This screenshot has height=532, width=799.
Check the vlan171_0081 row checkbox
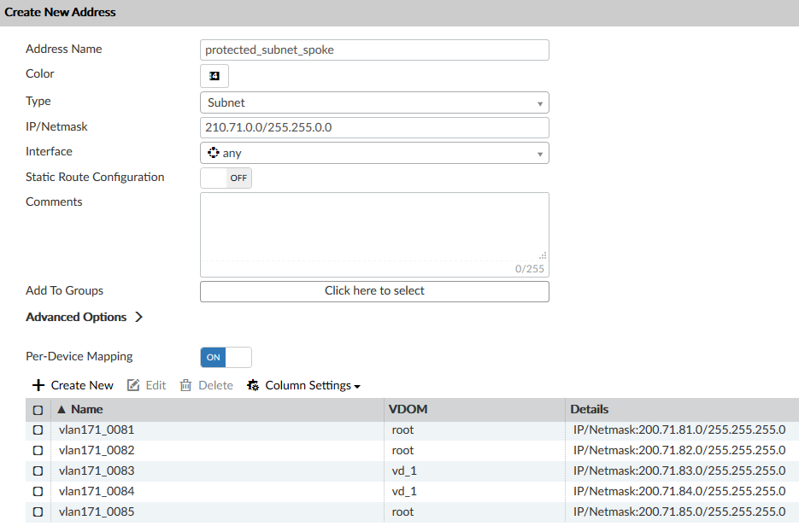click(x=38, y=430)
